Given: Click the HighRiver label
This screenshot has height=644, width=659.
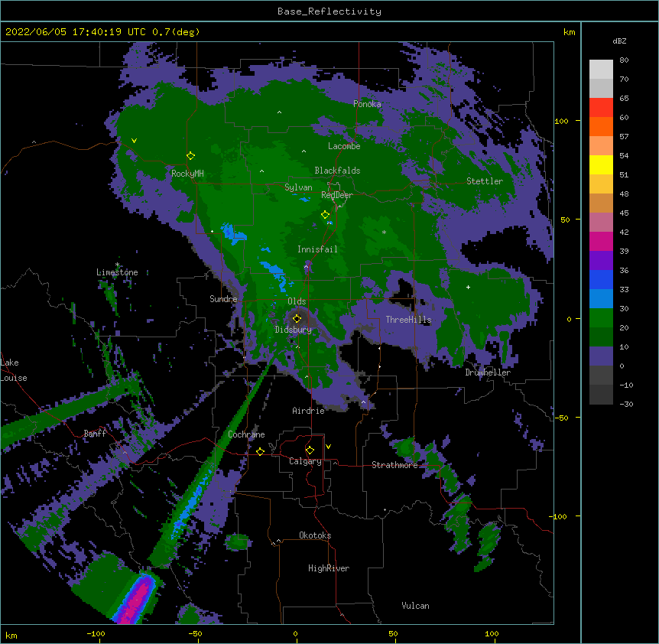Looking at the screenshot, I should point(329,568).
